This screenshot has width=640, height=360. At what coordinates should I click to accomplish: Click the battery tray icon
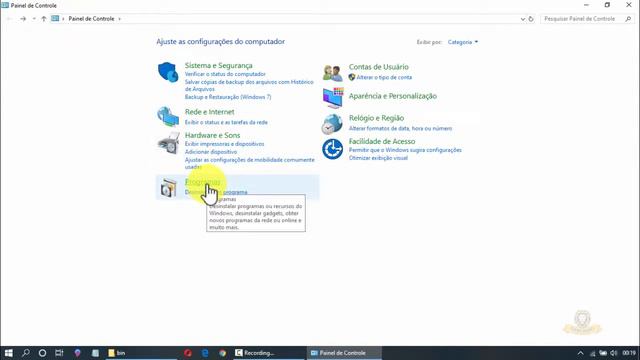click(x=603, y=353)
